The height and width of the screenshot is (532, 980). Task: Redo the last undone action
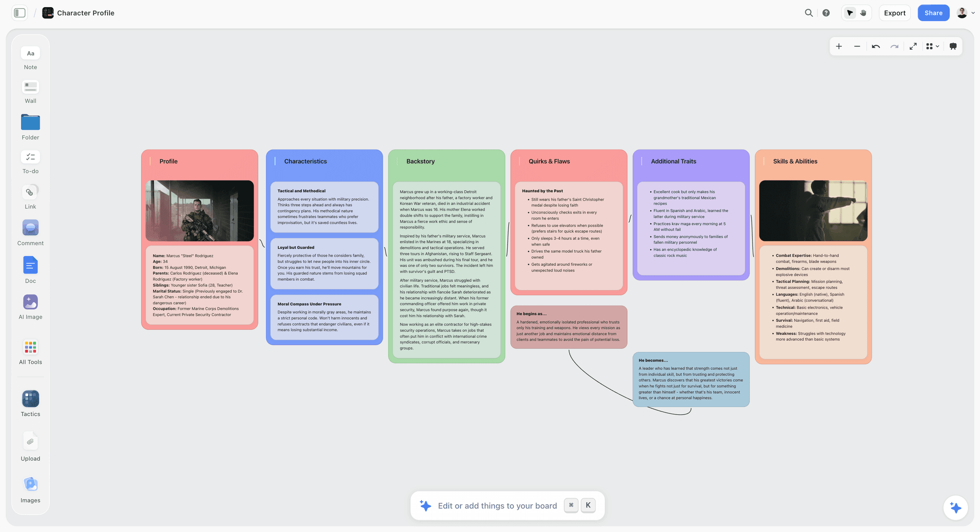[x=894, y=46]
